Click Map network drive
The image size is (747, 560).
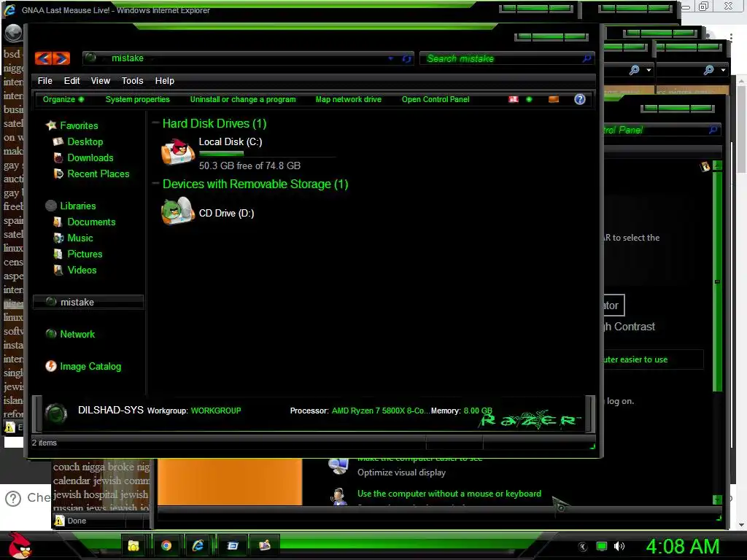[348, 99]
